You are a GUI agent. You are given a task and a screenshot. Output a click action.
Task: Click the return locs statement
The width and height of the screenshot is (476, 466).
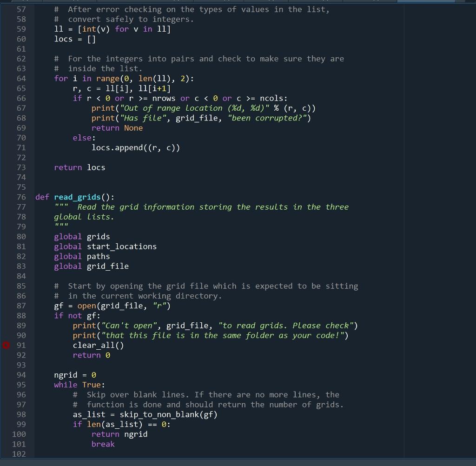[x=80, y=167]
